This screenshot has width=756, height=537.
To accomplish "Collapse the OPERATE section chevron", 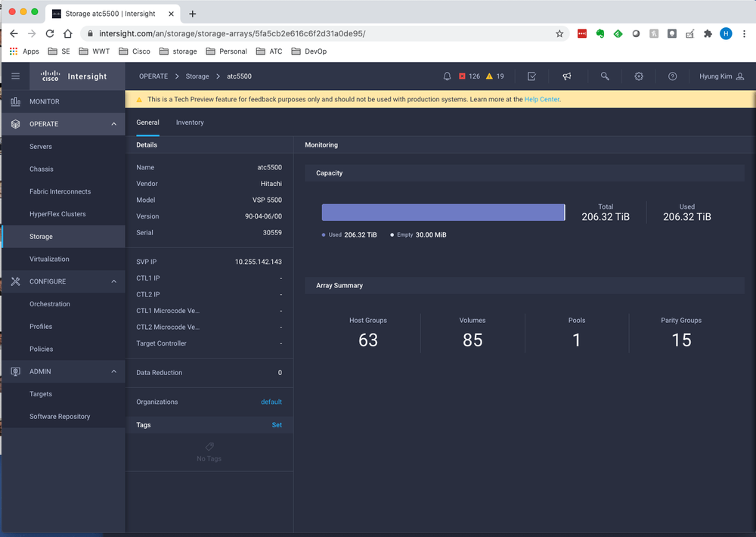I will pyautogui.click(x=113, y=123).
